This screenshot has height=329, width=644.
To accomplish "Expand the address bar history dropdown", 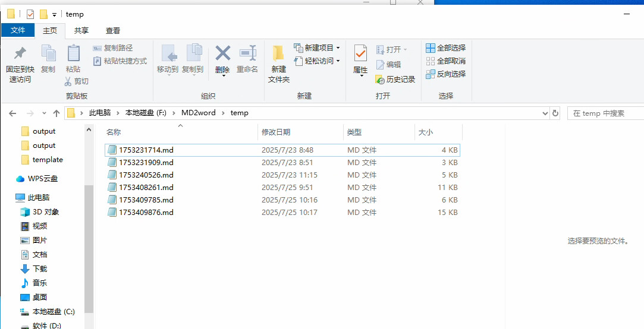I will pos(545,113).
